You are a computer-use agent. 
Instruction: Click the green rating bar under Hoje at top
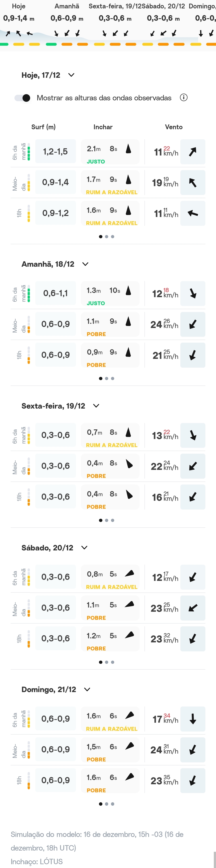(4, 44)
